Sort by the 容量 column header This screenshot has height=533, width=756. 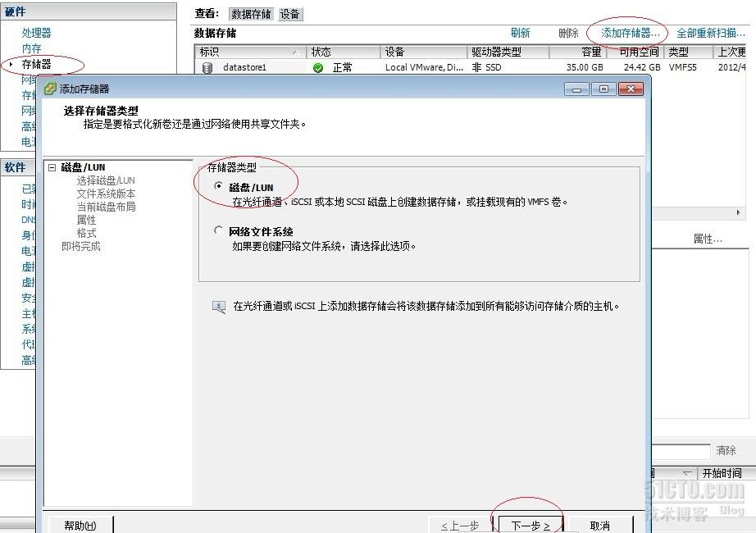tap(577, 52)
